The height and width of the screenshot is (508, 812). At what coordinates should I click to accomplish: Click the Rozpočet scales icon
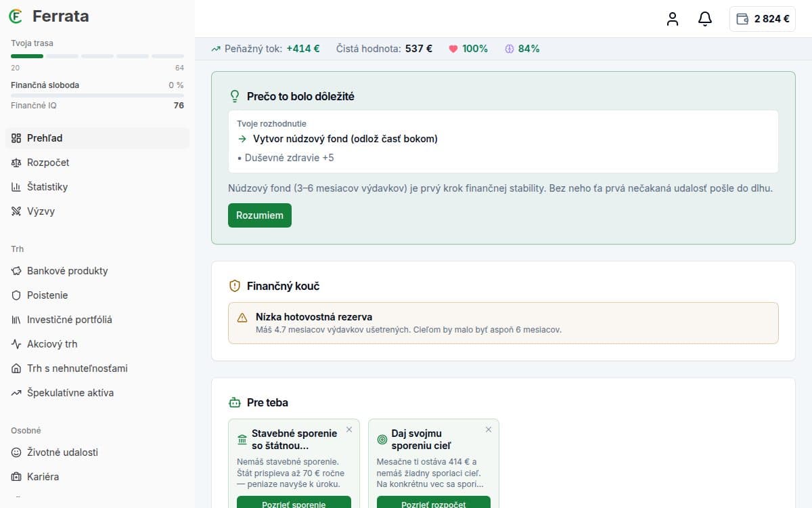click(16, 163)
